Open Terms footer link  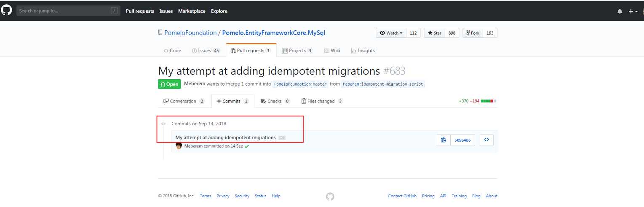(206, 196)
